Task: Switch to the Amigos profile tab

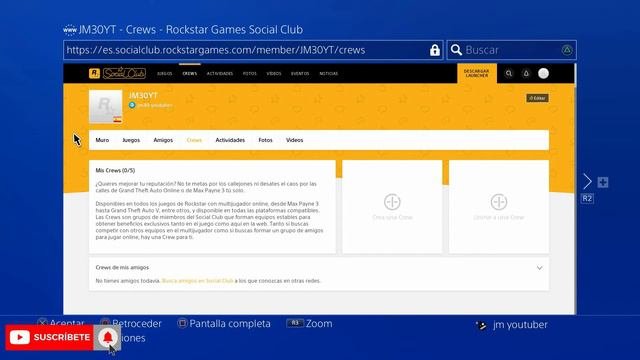Action: (x=163, y=140)
